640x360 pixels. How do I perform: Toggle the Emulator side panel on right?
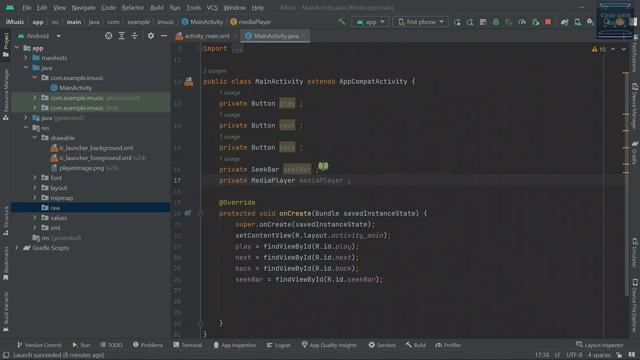coord(635,253)
